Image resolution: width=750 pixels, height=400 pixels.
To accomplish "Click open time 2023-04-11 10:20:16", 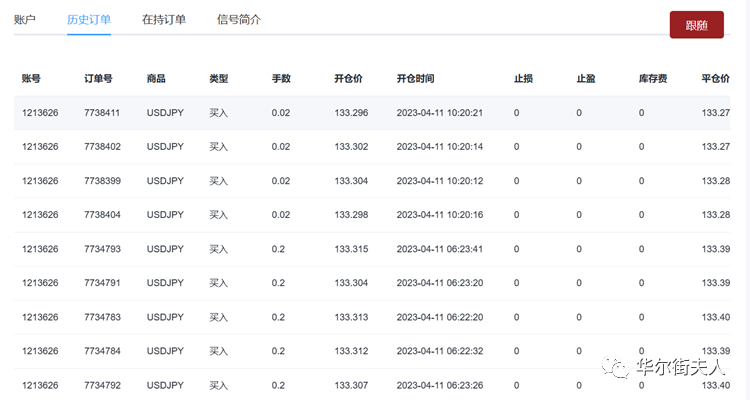I will tap(440, 215).
